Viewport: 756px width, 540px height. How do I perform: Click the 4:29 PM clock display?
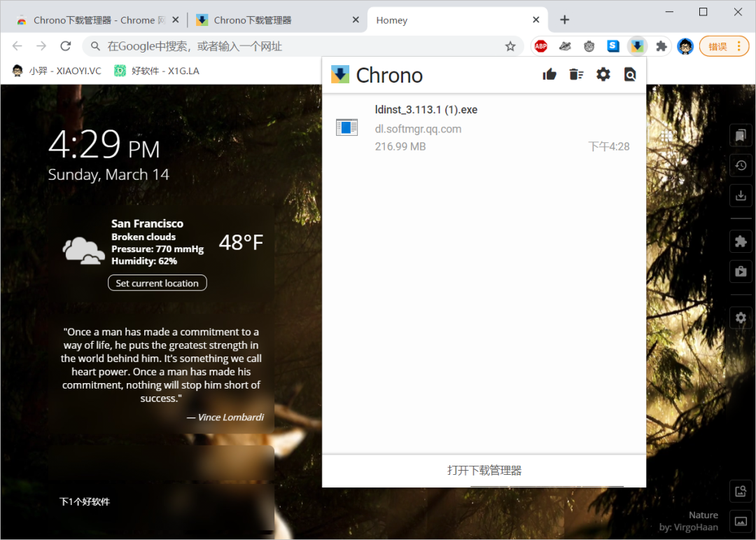(x=104, y=144)
